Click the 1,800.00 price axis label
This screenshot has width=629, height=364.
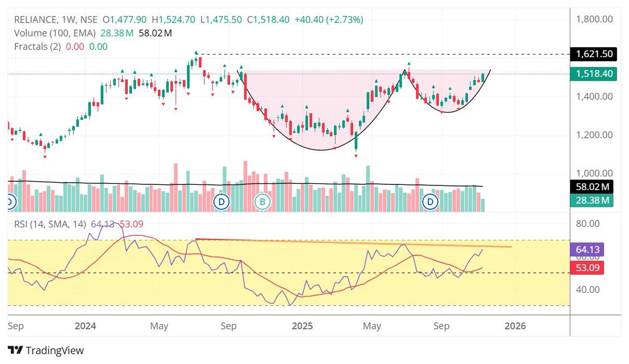pos(594,19)
